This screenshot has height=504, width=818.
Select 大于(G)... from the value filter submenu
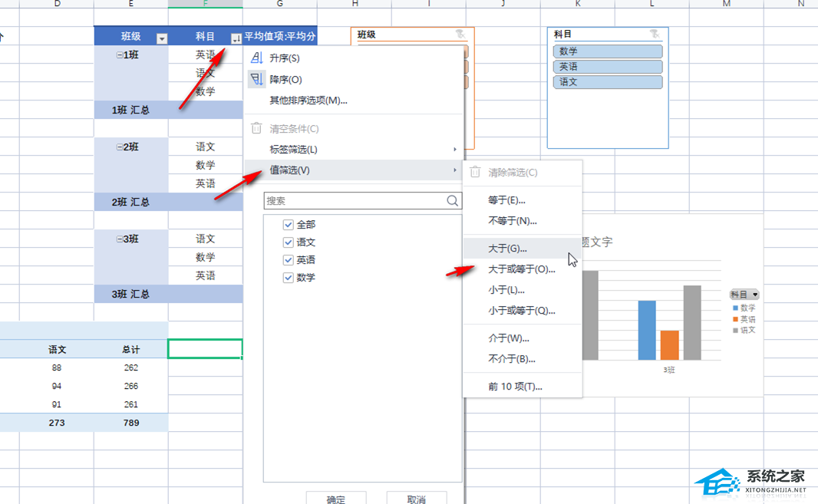[507, 249]
